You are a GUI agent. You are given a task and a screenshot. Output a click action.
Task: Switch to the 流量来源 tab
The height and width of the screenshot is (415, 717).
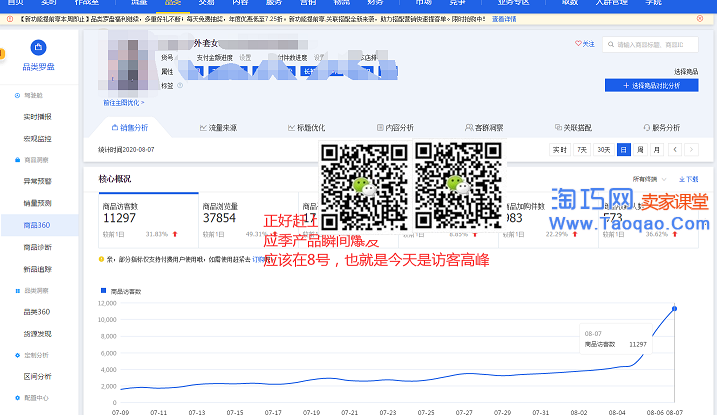pyautogui.click(x=219, y=128)
